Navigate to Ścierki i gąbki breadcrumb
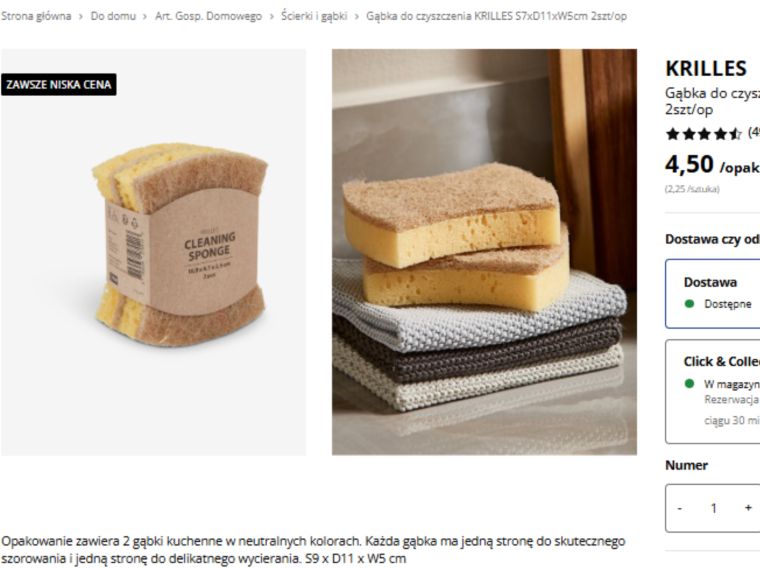760x570 pixels. [314, 16]
